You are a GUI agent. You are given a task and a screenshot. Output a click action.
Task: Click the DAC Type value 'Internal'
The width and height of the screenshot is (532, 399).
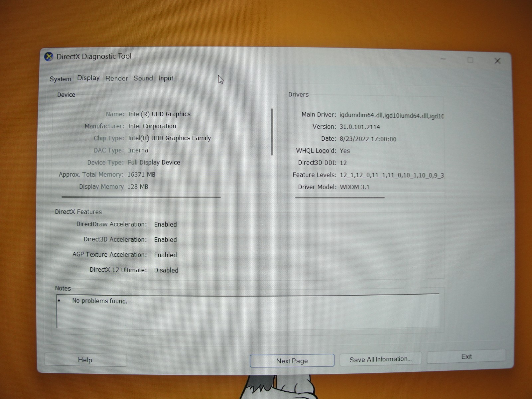pyautogui.click(x=139, y=150)
